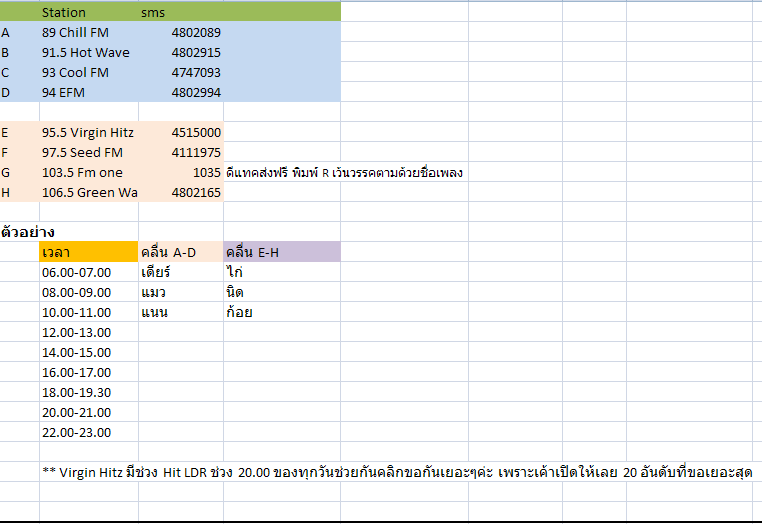Screen dimensions: 762x524
Task: Click the 16.00-17.00 time cell
Action: (89, 372)
